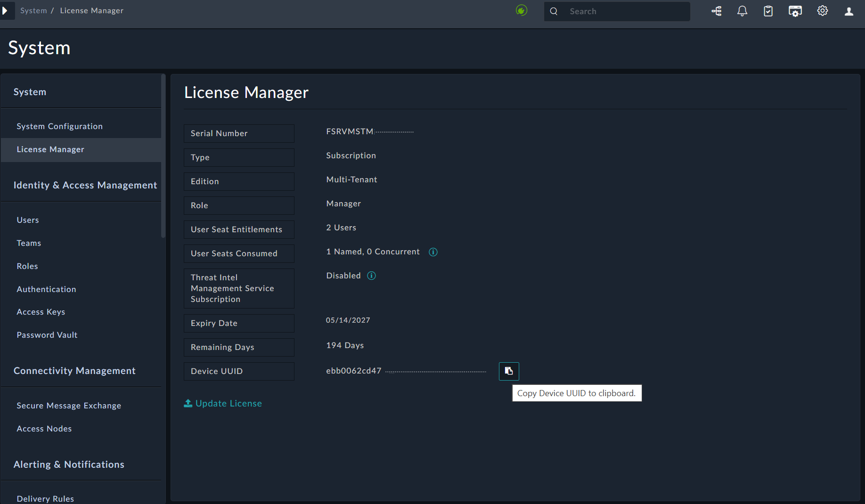Click the Threat Intel Management Service Subscription label
Viewport: 865px width, 504px height.
pyautogui.click(x=239, y=288)
